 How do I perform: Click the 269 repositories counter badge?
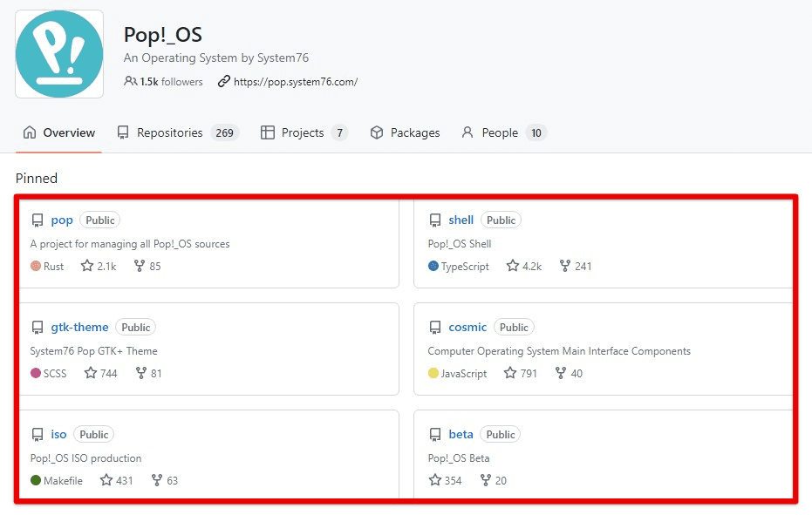tap(225, 133)
